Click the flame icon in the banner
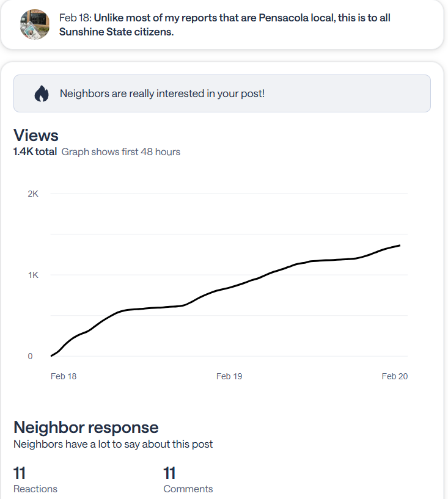Image resolution: width=448 pixels, height=499 pixels. pos(42,93)
